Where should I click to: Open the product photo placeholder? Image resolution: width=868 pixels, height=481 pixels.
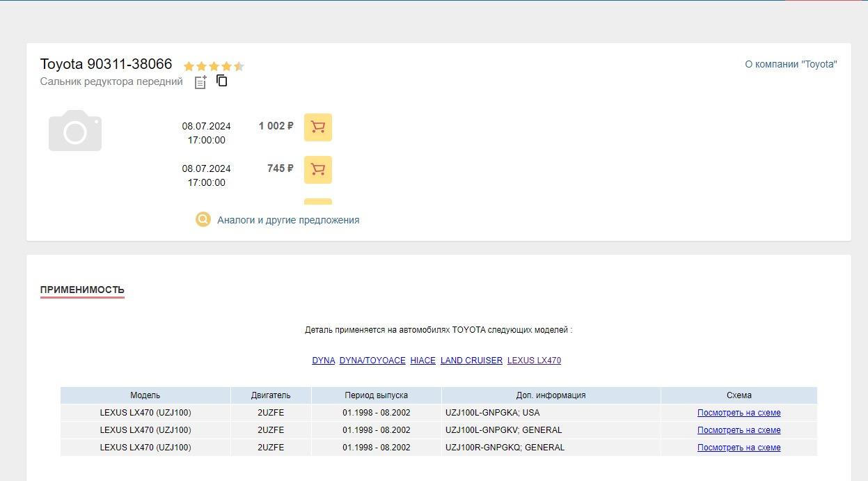click(75, 130)
